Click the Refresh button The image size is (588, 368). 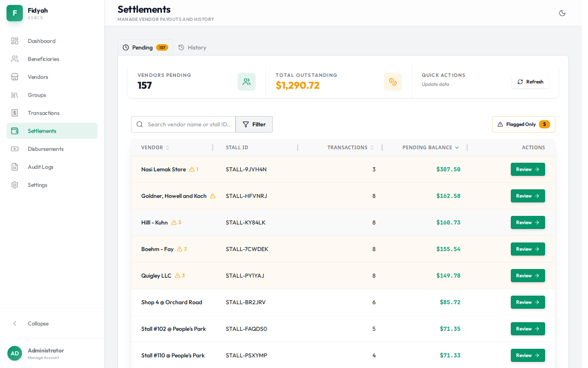click(x=530, y=82)
